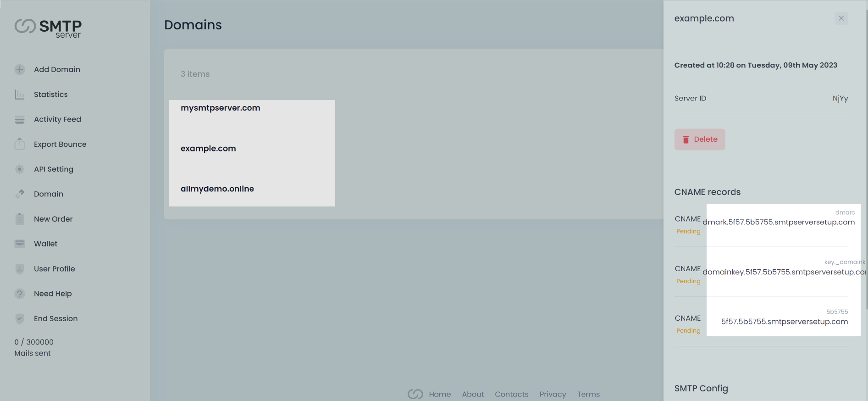Click the plus icon beside Add Domain

click(20, 70)
